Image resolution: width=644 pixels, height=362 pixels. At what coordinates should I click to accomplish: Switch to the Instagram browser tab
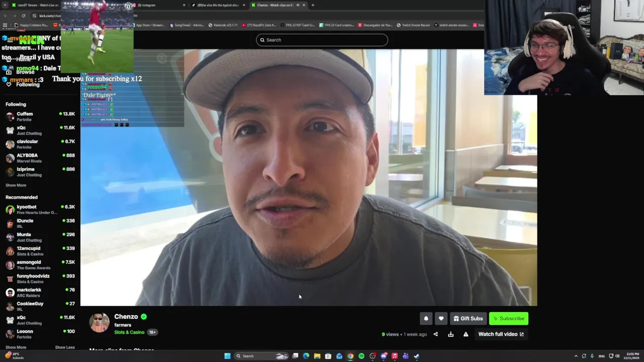pyautogui.click(x=160, y=5)
